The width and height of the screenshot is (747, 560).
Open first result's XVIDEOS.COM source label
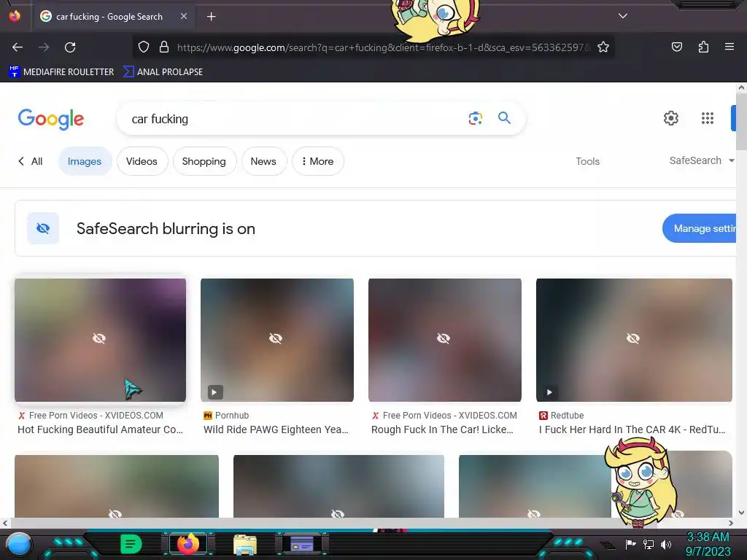90,415
